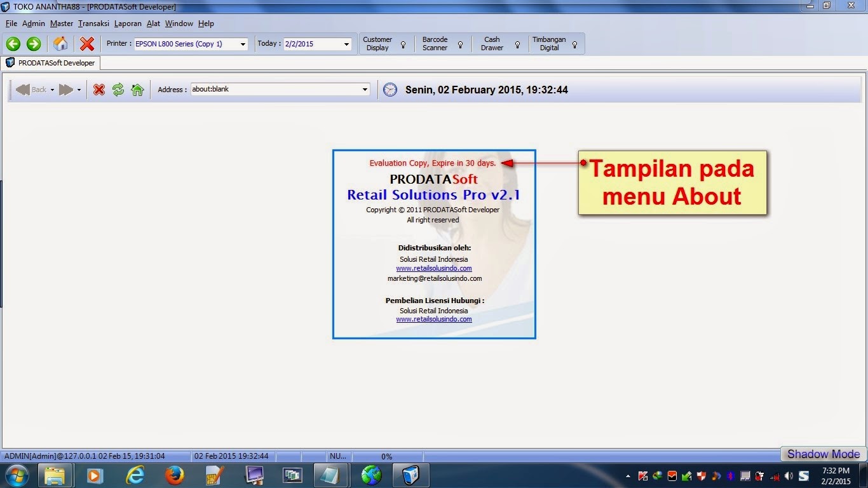Click the green back arrow in main toolbar
Image resolution: width=868 pixels, height=488 pixels.
[13, 44]
